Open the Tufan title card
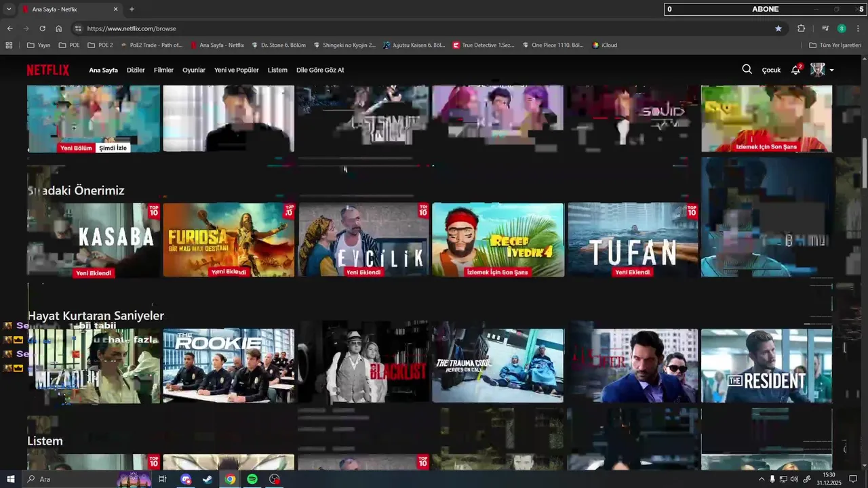Viewport: 868px width, 488px height. [633, 240]
